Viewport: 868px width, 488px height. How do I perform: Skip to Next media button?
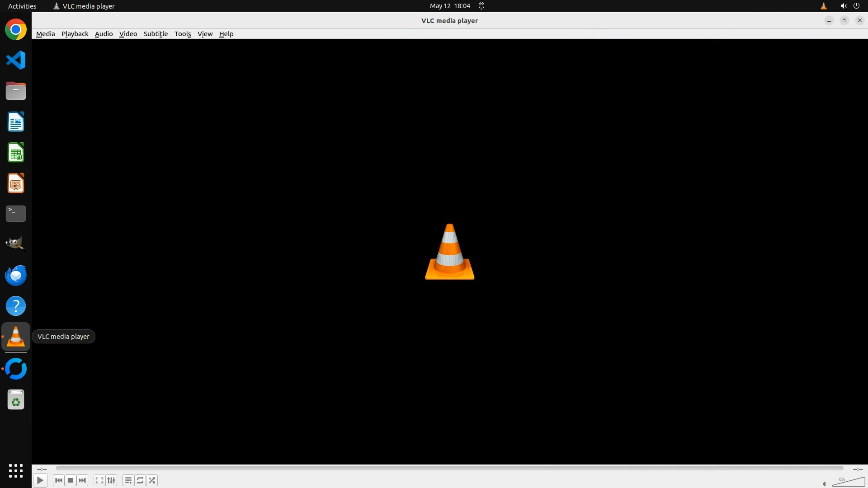(82, 480)
